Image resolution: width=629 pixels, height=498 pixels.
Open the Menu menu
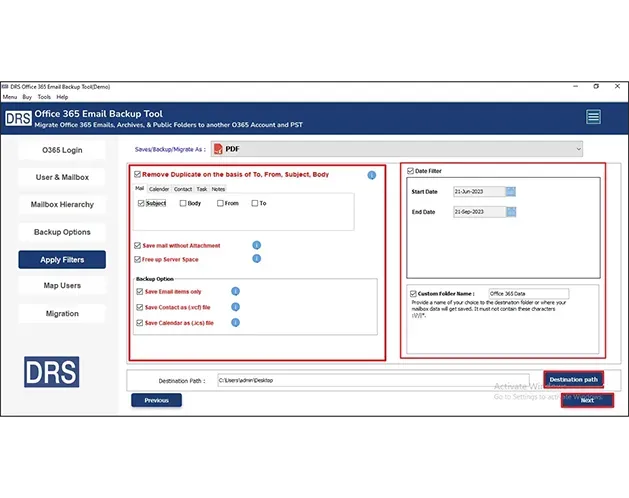pyautogui.click(x=10, y=97)
